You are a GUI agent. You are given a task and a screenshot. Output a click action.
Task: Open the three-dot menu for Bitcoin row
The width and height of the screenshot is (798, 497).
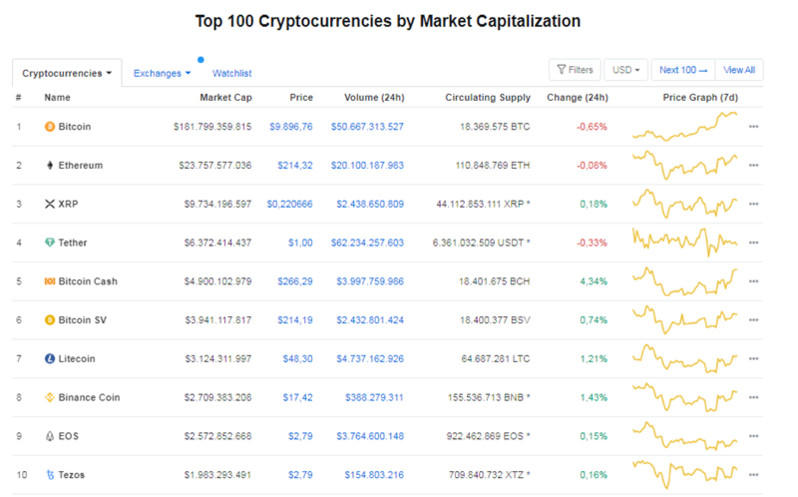coord(753,127)
